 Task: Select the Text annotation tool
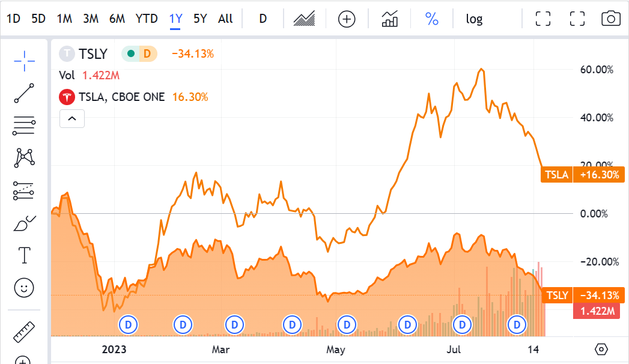pos(24,254)
